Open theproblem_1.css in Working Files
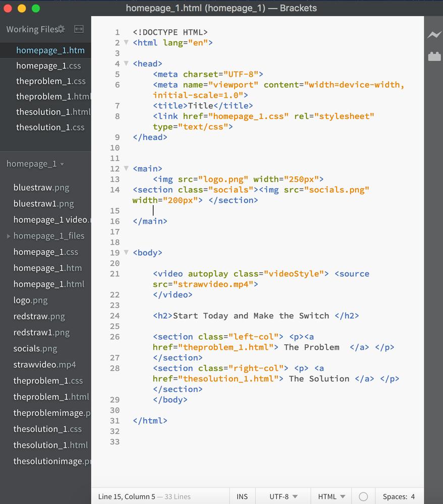Screen dimensions: 443x504 click(x=51, y=81)
